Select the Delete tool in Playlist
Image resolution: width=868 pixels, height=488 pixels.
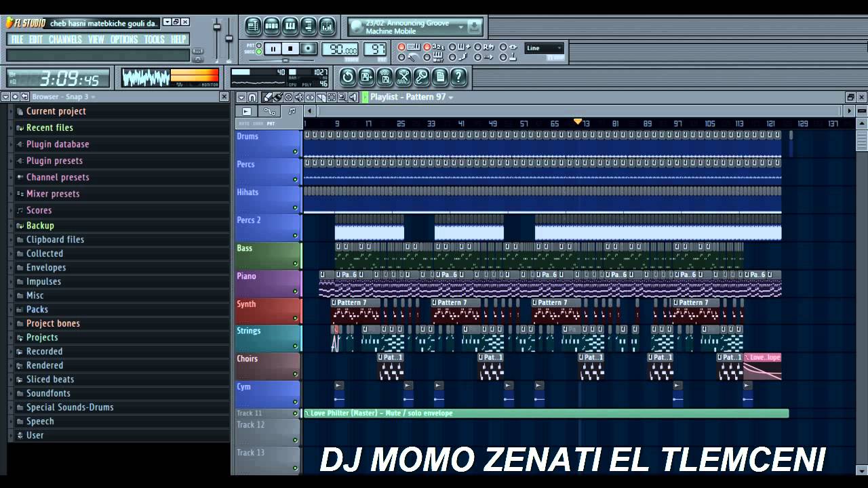point(288,98)
